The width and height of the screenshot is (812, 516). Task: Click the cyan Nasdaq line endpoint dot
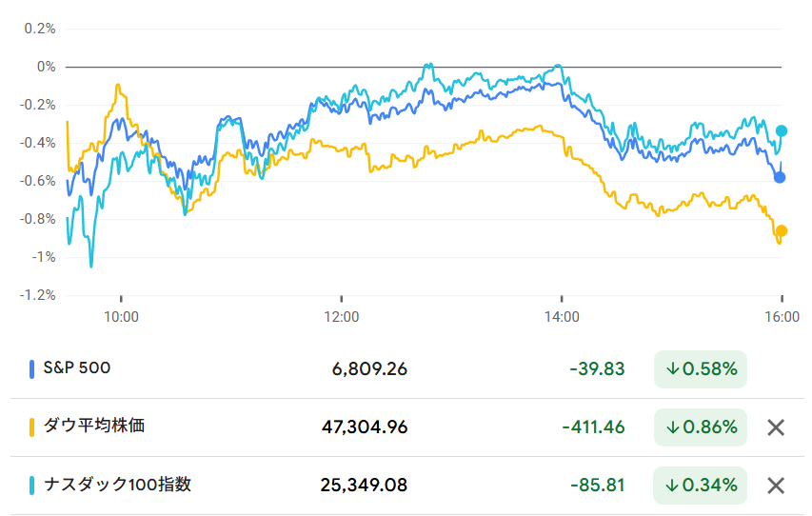pos(782,130)
